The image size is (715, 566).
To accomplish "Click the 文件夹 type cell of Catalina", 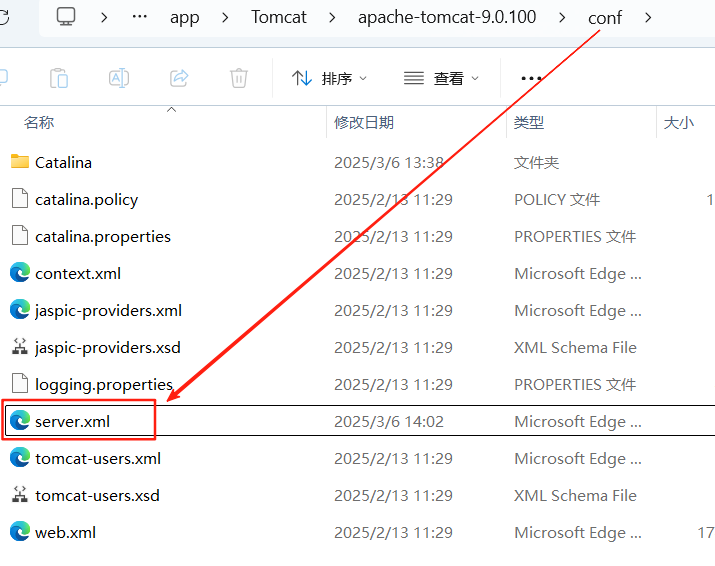I will click(x=536, y=162).
